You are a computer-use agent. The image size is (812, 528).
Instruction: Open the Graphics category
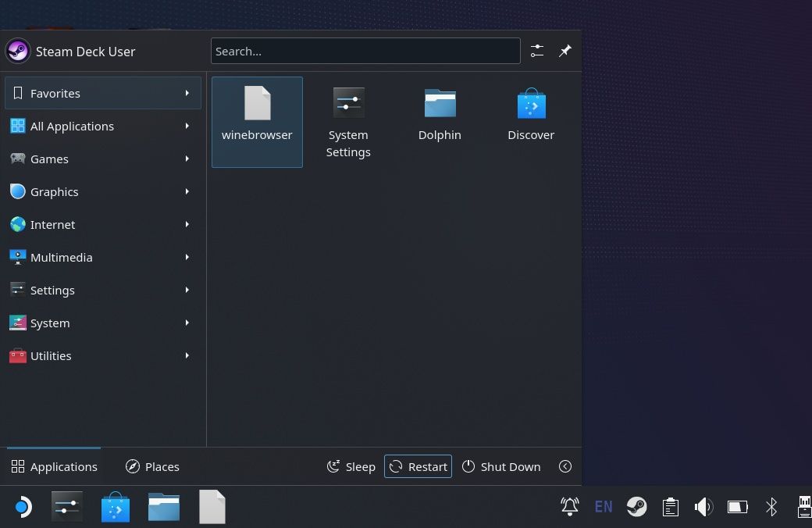click(103, 191)
